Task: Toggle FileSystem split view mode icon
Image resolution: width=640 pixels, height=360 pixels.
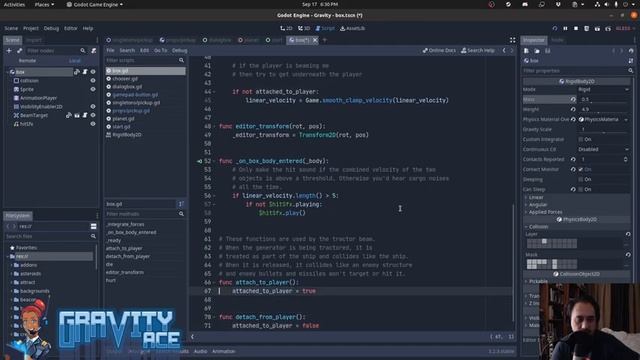Action: click(x=93, y=226)
